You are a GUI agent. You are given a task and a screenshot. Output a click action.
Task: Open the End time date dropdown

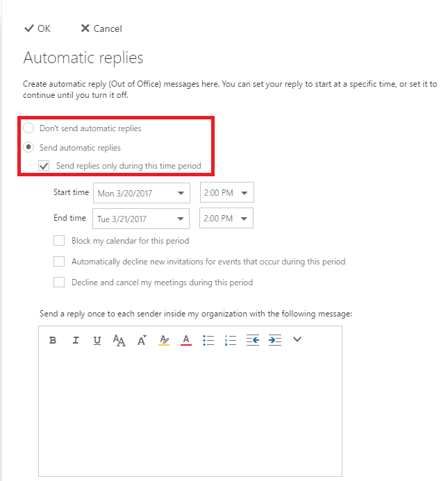[x=141, y=219]
